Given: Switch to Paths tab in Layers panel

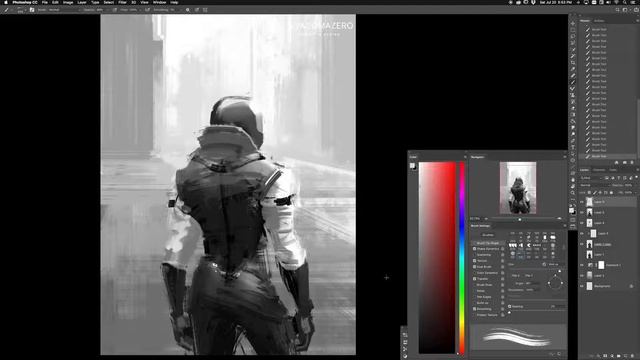Looking at the screenshot, I should point(613,169).
